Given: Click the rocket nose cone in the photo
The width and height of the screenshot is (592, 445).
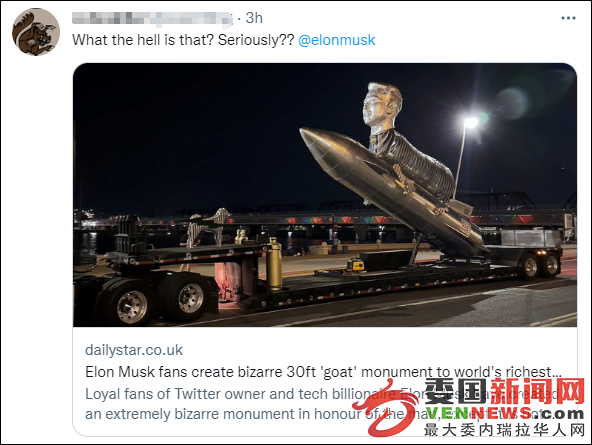Looking at the screenshot, I should click(317, 145).
